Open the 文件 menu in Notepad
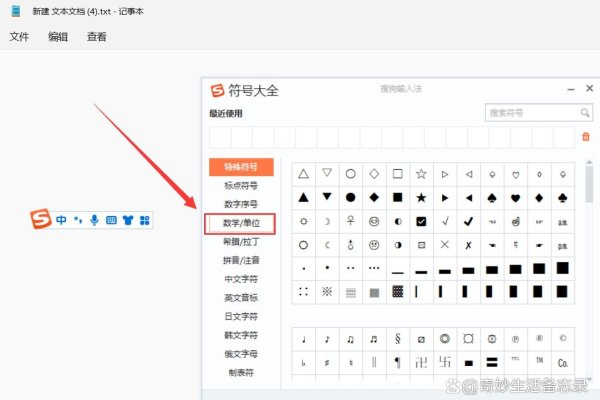The height and width of the screenshot is (400, 600). 19,37
